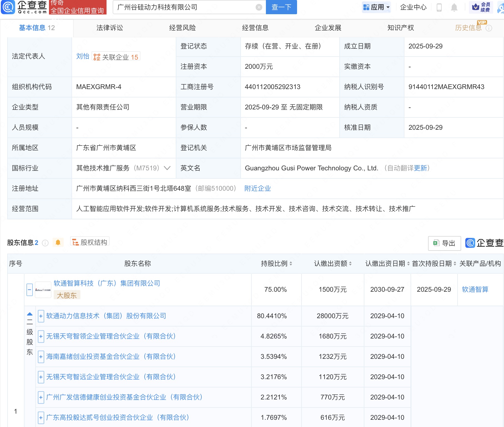Switch to the 知识产权 tab
504x427 pixels.
pyautogui.click(x=401, y=28)
